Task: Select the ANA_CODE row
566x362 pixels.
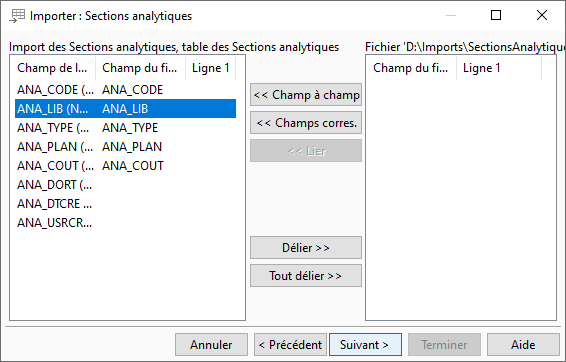Action: point(126,90)
